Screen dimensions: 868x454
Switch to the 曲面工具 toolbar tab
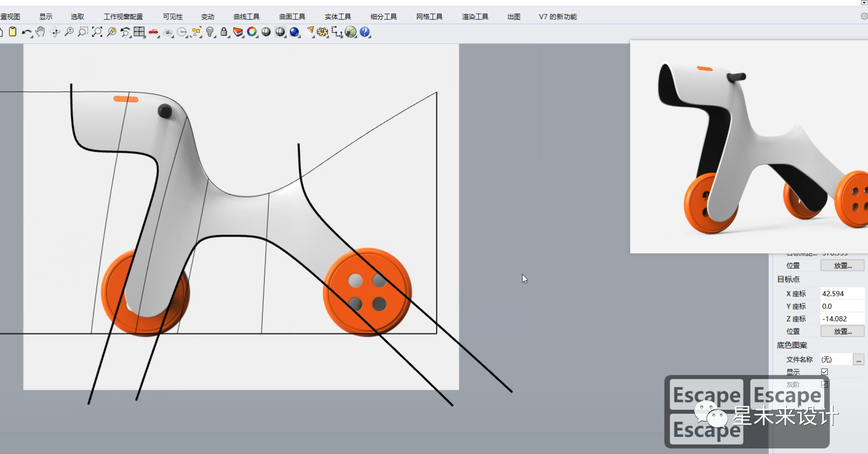[292, 17]
